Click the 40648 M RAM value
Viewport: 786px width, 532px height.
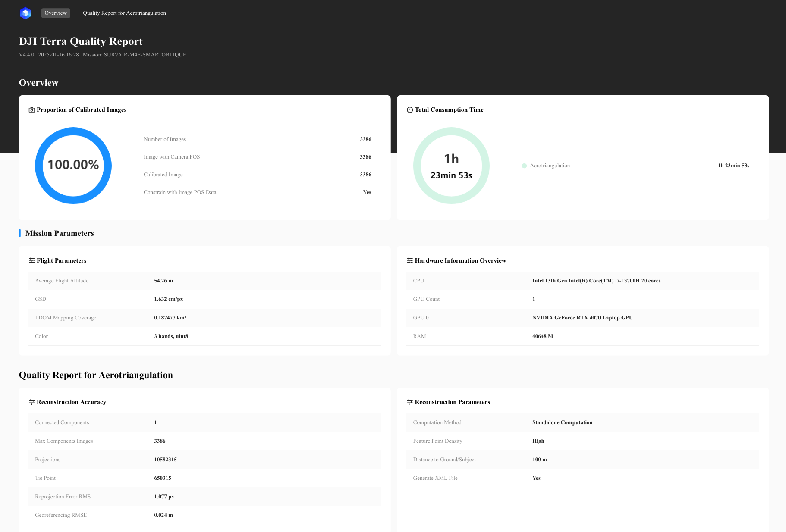click(543, 336)
